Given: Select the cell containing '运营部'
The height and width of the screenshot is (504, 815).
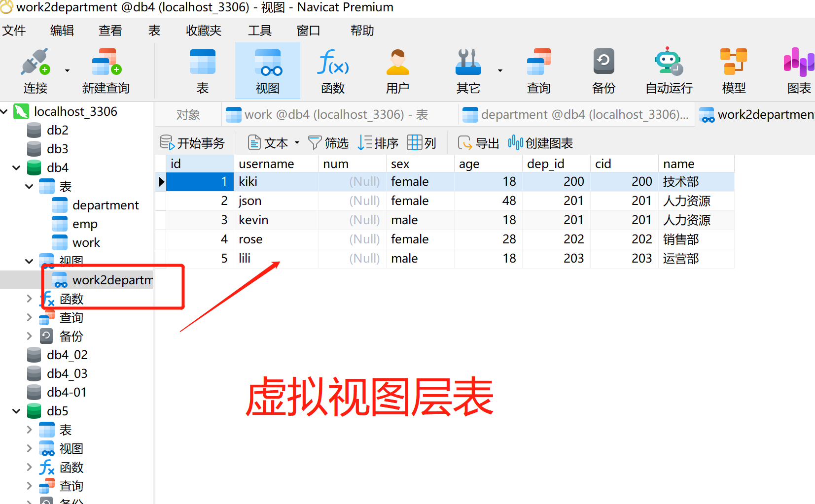Looking at the screenshot, I should pos(696,258).
